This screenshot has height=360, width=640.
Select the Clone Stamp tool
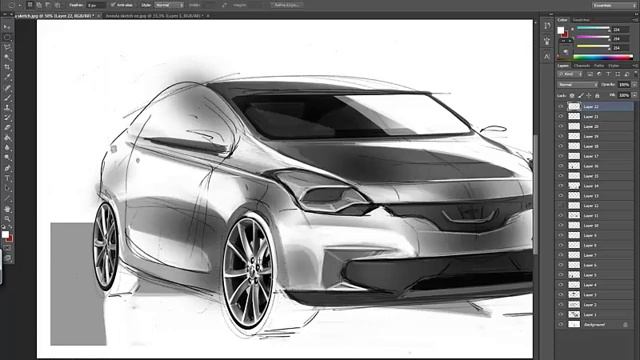click(x=7, y=108)
